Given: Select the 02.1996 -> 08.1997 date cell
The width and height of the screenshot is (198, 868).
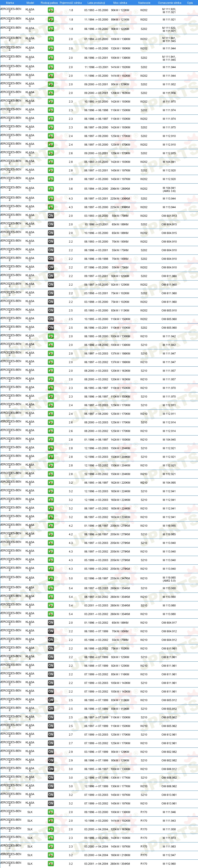Looking at the screenshot, I should (x=96, y=578).
